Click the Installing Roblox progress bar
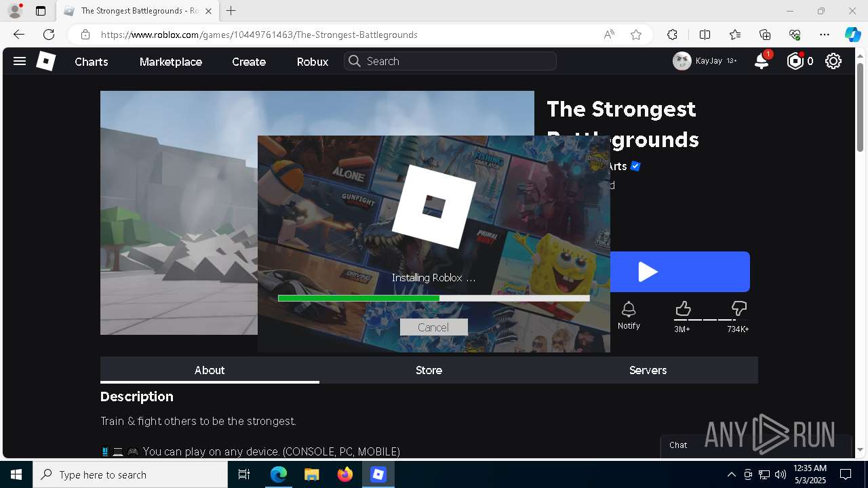 [434, 298]
